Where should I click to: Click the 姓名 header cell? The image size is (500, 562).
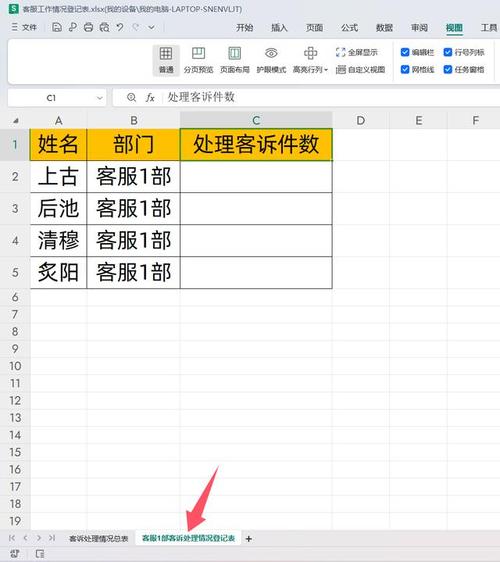(x=58, y=144)
